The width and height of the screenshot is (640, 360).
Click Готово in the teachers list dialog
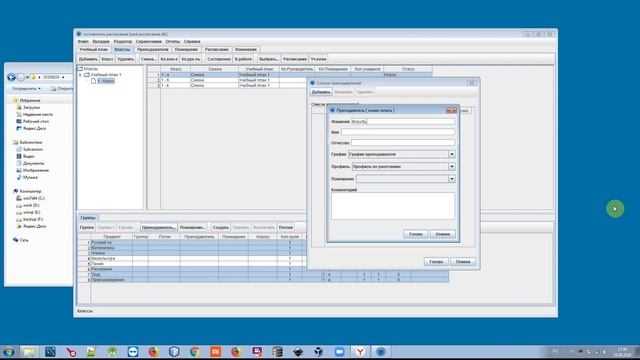(436, 262)
